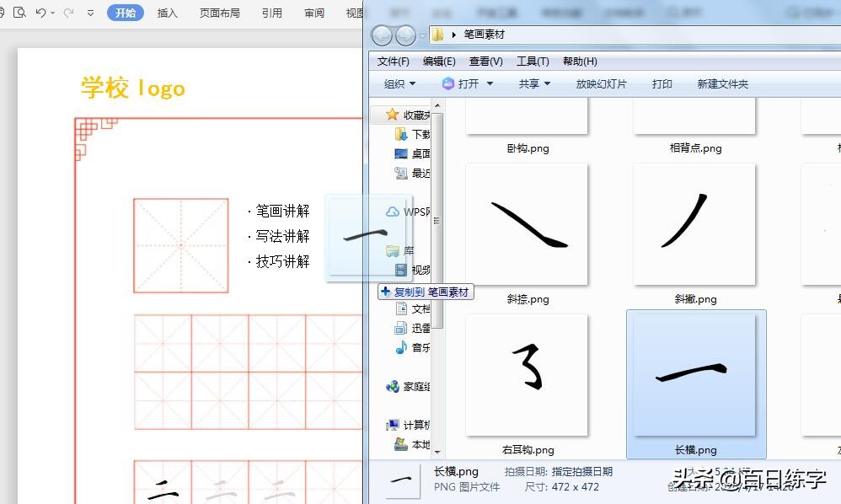The width and height of the screenshot is (841, 504).
Task: Open the 帮助(H) menu in Explorer
Action: [x=580, y=62]
